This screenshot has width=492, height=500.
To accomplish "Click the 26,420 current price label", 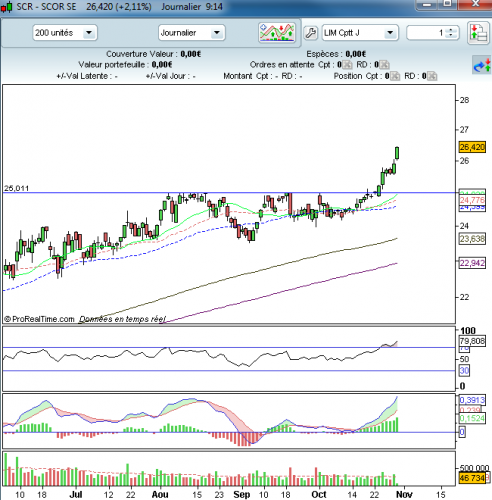I will [472, 147].
